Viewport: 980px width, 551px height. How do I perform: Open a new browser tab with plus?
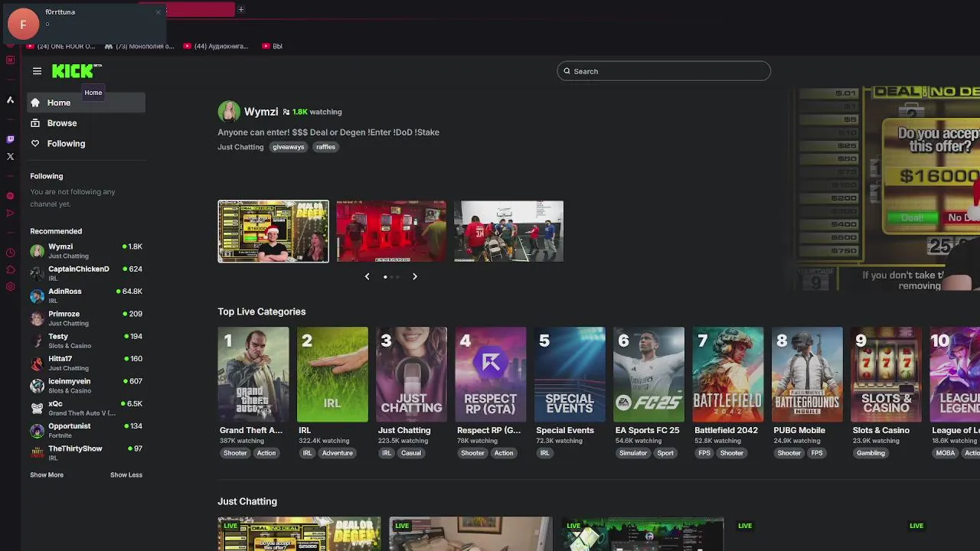(x=240, y=9)
